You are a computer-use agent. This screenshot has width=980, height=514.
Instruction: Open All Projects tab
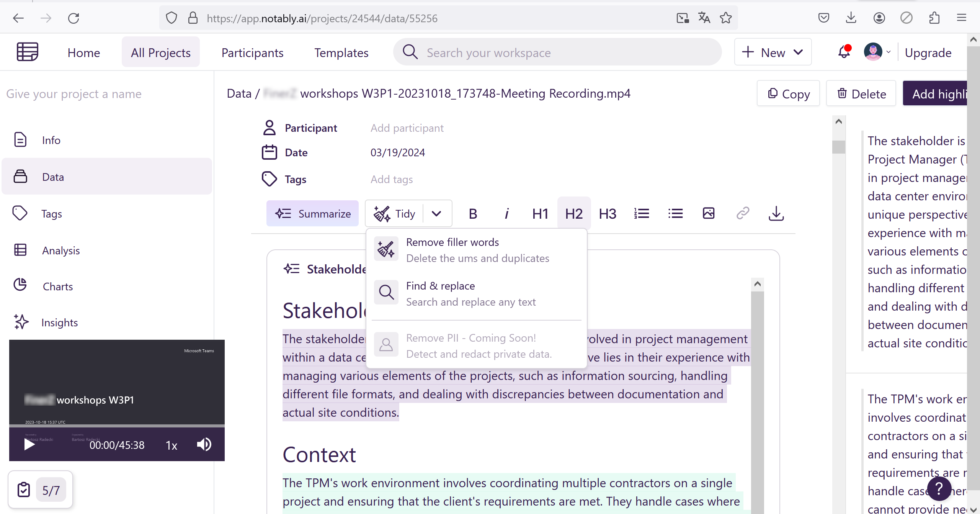[x=161, y=52]
